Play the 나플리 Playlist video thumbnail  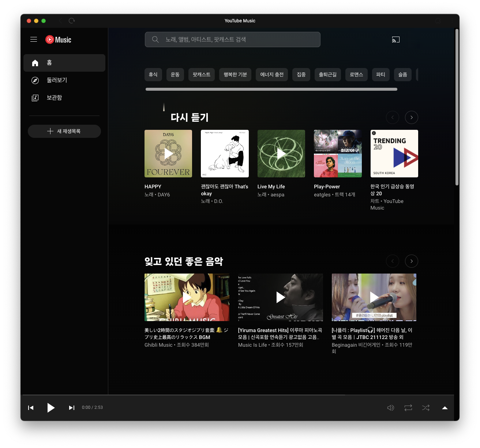point(374,297)
